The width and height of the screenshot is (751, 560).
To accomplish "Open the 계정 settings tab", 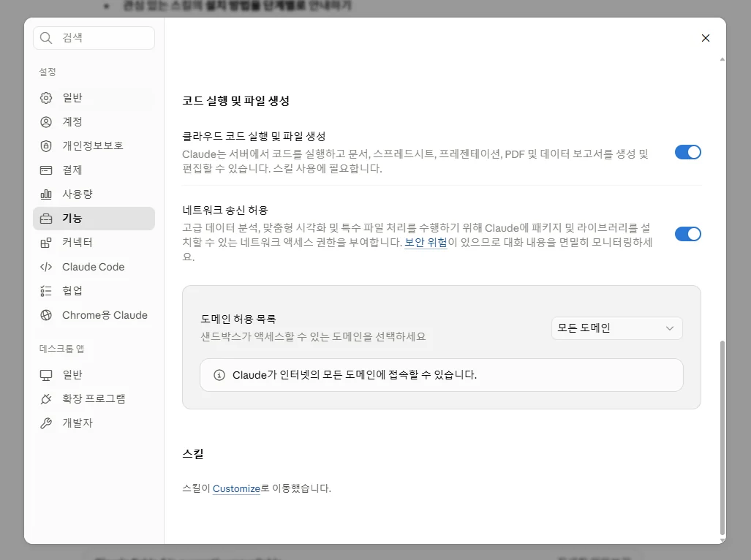I will click(x=94, y=122).
